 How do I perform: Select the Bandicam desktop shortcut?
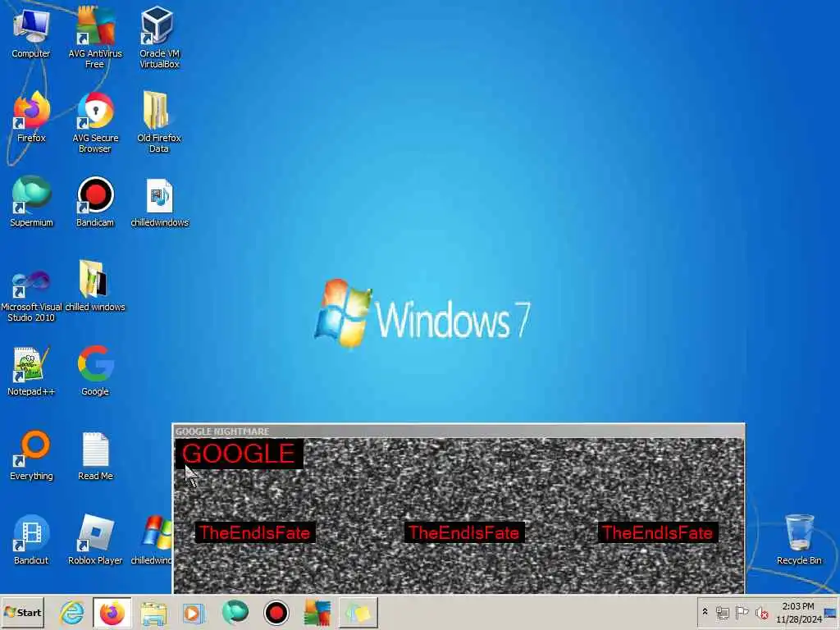[x=95, y=202]
